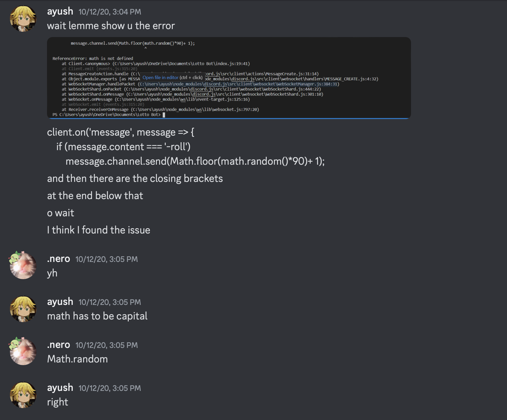Image resolution: width=507 pixels, height=420 pixels.
Task: Click the timestamp above the 'right' message
Action: (110, 388)
